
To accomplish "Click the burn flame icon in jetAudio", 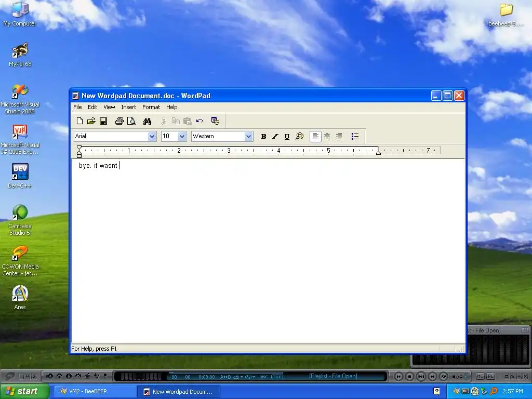I will click(78, 376).
